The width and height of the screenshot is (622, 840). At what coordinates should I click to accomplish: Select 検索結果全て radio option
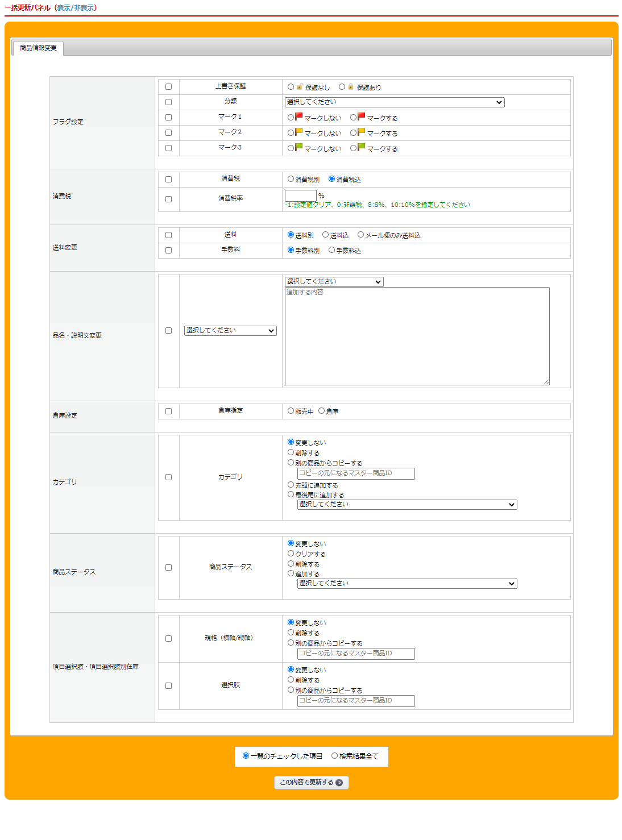tap(334, 756)
